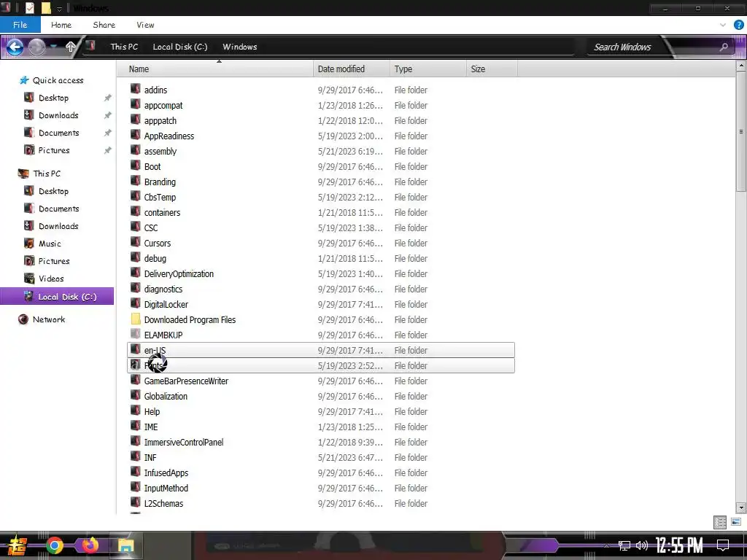Click the Boot folder icon
The height and width of the screenshot is (560, 747).
[x=135, y=166]
